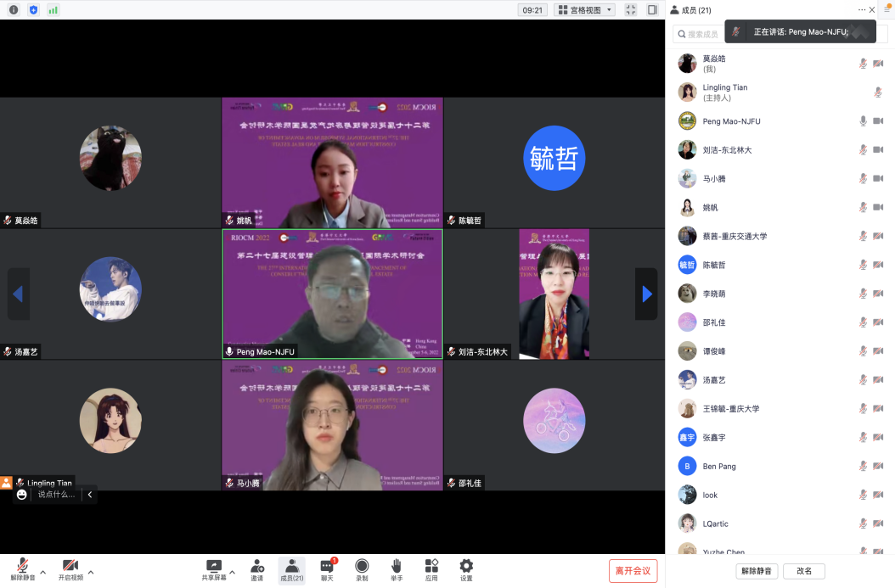Raise hand using the 举手 icon
The image size is (895, 588).
point(397,569)
